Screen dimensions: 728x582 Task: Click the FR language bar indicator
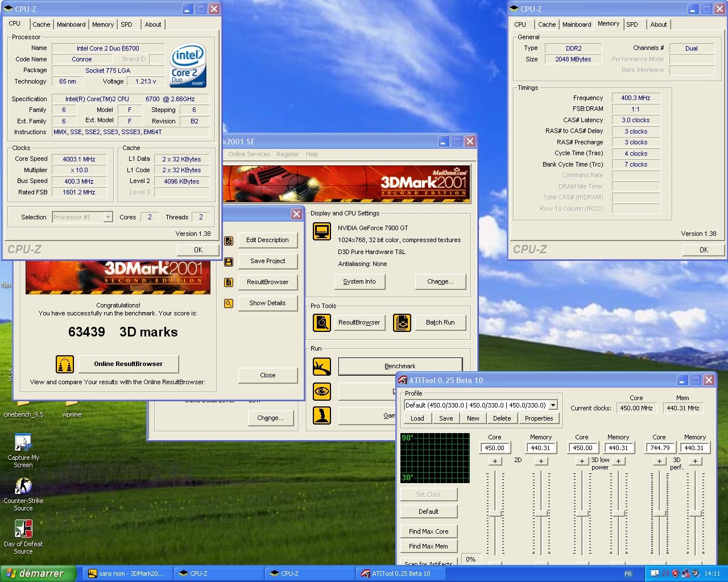[x=628, y=574]
